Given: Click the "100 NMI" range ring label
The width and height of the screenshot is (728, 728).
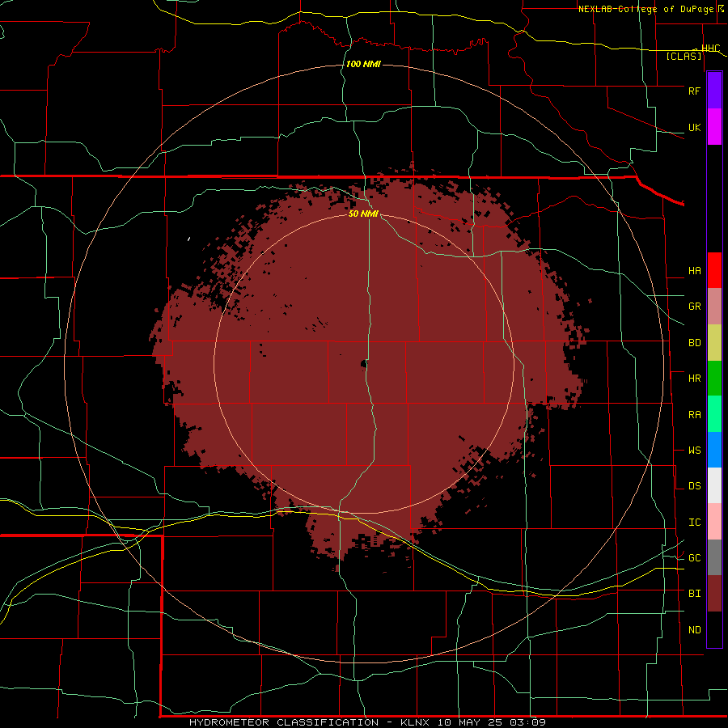Looking at the screenshot, I should click(x=363, y=64).
